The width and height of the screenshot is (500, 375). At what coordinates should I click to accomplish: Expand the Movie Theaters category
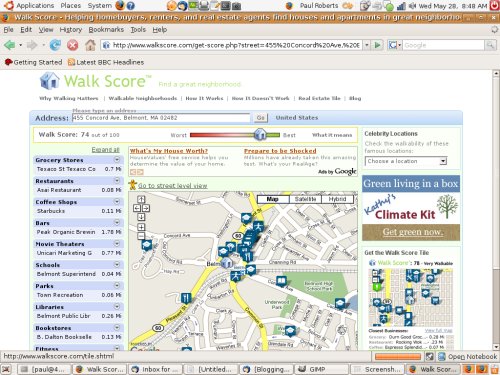117,244
